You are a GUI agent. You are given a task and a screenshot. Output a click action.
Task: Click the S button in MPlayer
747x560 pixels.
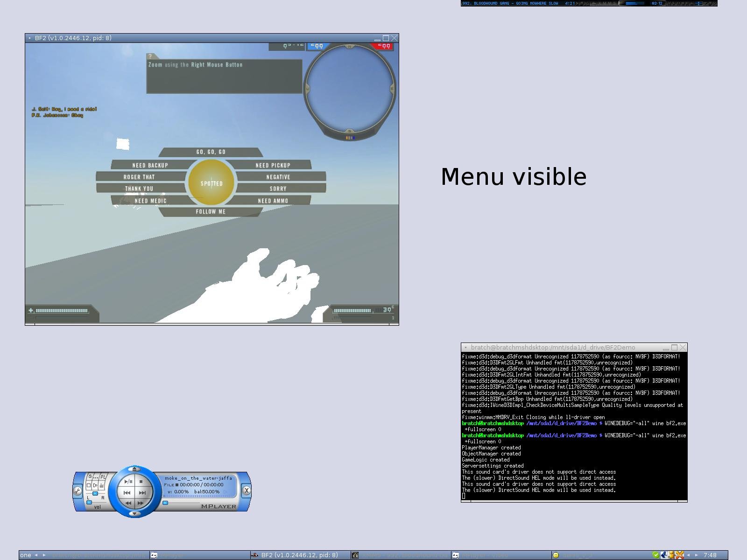pos(90,476)
